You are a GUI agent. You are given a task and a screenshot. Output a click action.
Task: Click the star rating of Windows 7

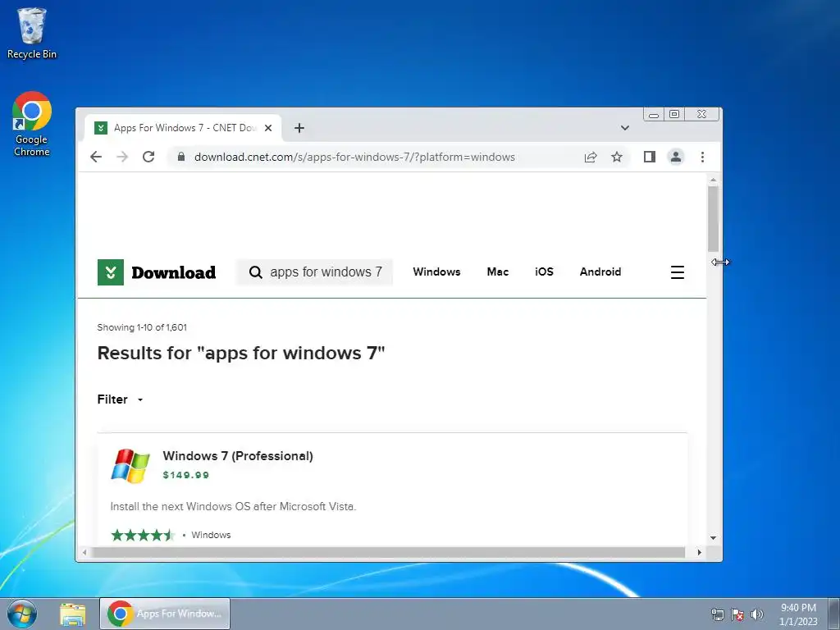[143, 535]
